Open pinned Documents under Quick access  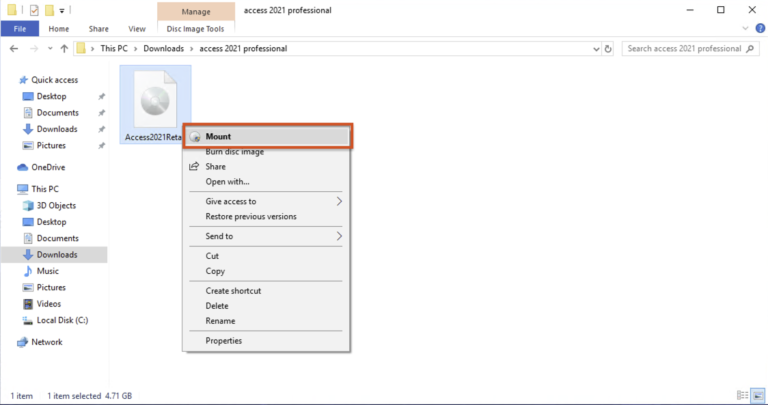(58, 113)
